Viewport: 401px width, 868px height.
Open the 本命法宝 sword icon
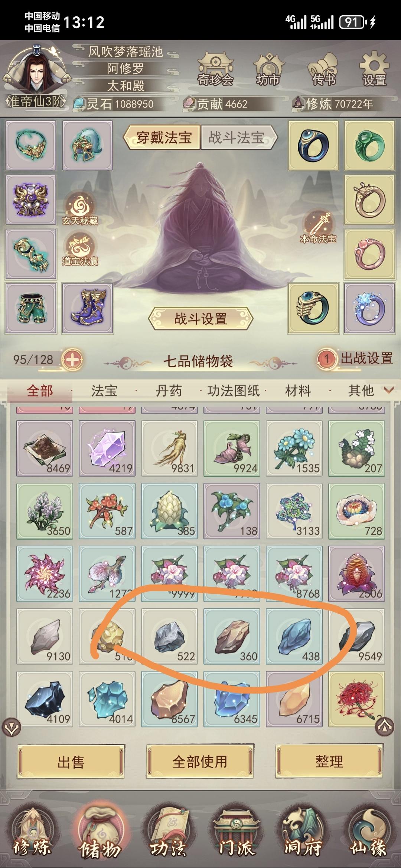pyautogui.click(x=318, y=227)
